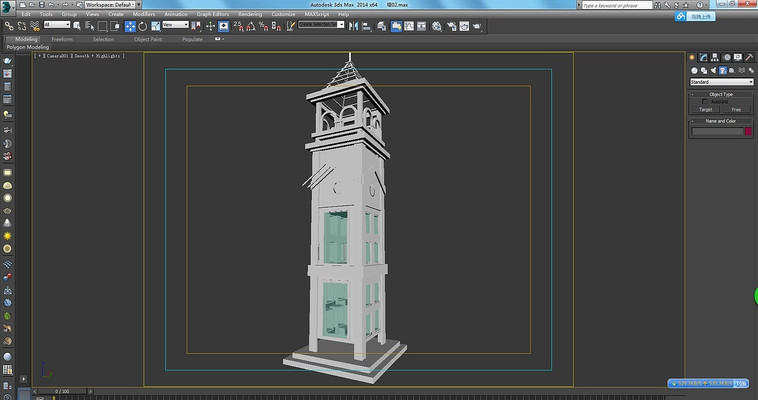Collapse the Object Type rollout

(x=721, y=94)
